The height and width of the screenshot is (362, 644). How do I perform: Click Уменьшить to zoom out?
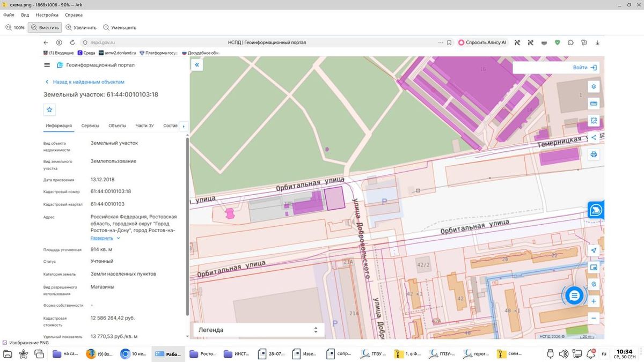pos(120,27)
